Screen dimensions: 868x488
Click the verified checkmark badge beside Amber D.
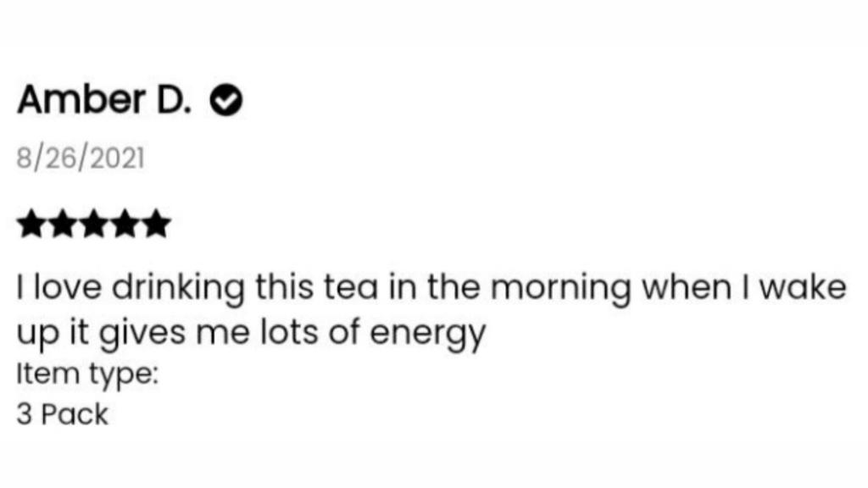coord(227,103)
